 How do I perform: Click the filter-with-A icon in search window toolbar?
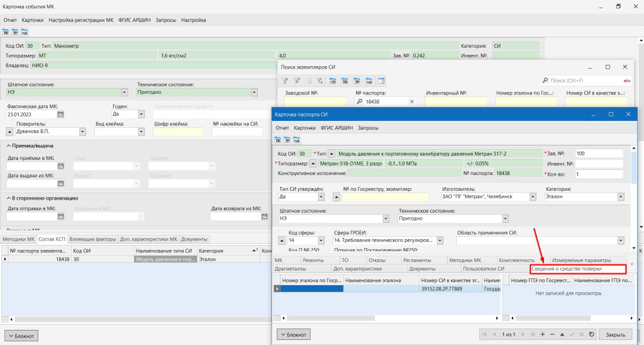[319, 81]
